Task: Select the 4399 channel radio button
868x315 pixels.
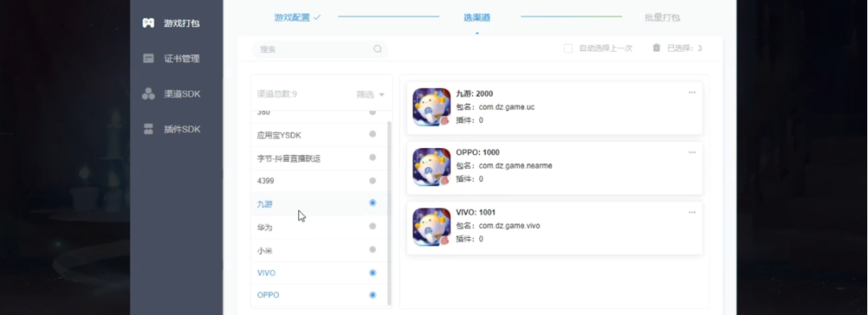Action: 373,180
